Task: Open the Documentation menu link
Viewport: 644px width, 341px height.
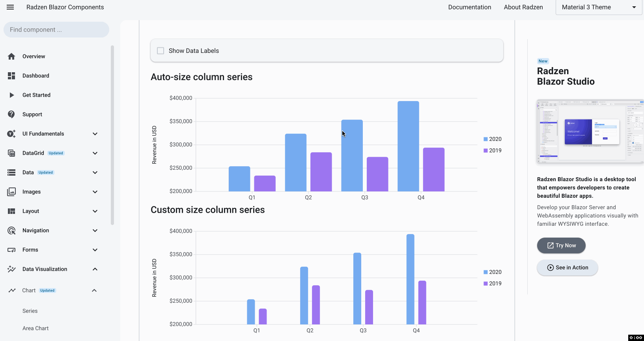Action: pos(469,7)
